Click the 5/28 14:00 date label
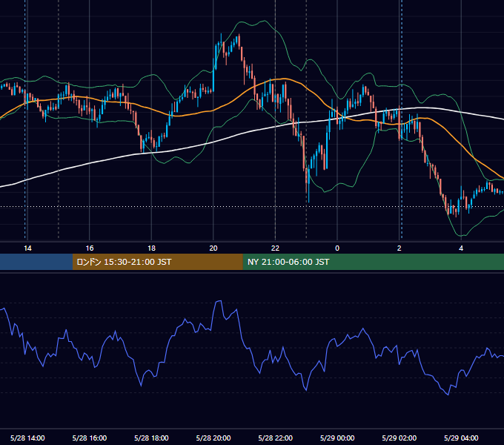Viewport: 504px width, 445px height. pos(27,438)
